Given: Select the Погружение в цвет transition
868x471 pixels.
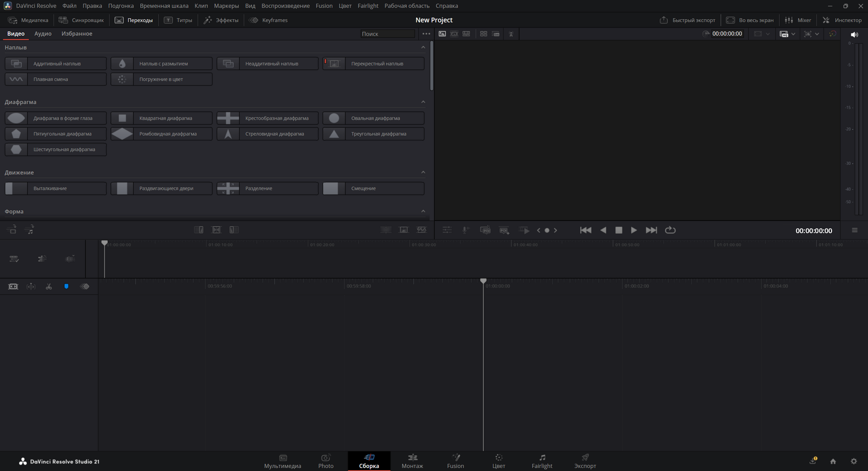Looking at the screenshot, I should pyautogui.click(x=162, y=79).
